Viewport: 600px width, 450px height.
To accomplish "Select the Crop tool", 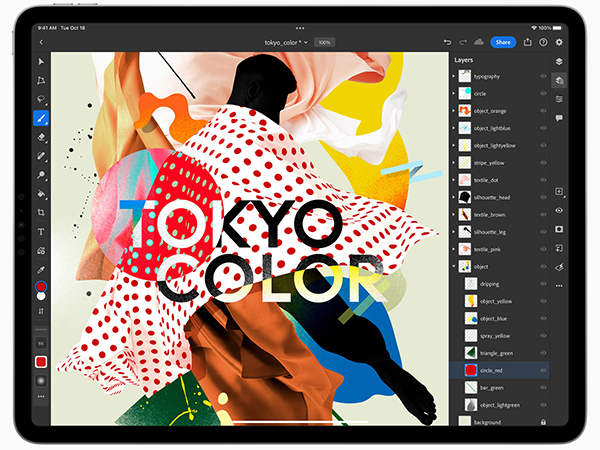I will tap(41, 212).
